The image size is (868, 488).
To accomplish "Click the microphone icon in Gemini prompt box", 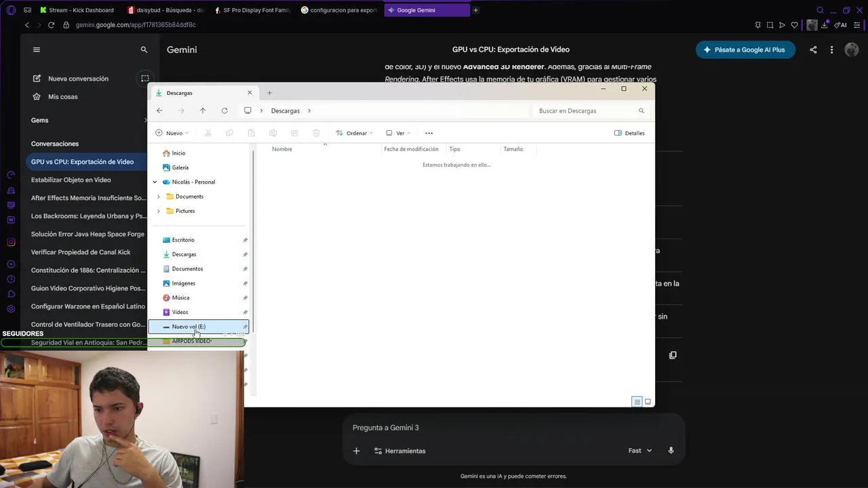I will (x=671, y=451).
